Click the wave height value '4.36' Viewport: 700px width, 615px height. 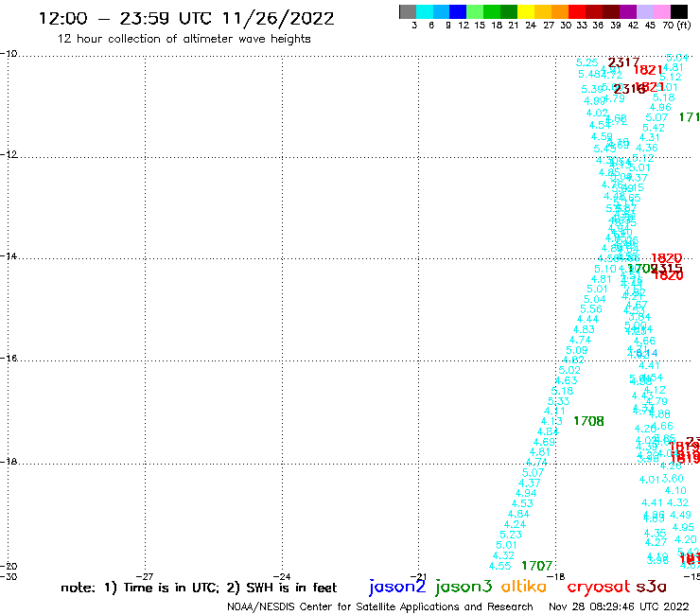point(647,148)
